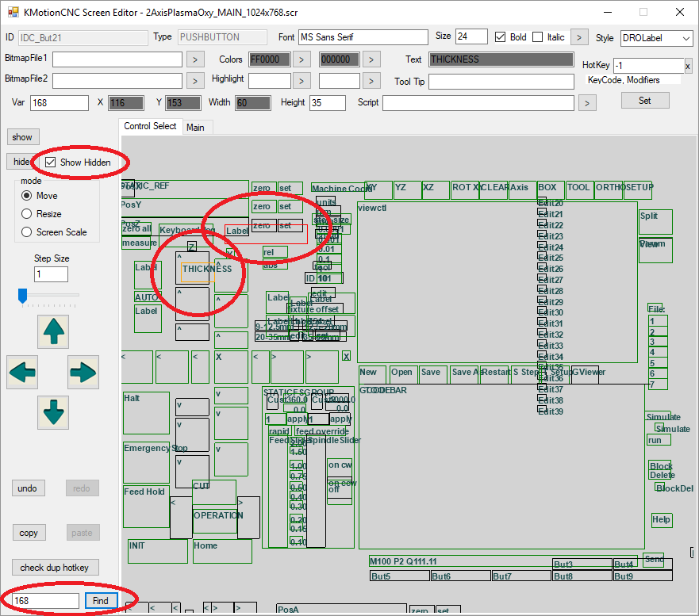The height and width of the screenshot is (616, 699).
Task: Enable the Bold checkbox
Action: (501, 37)
